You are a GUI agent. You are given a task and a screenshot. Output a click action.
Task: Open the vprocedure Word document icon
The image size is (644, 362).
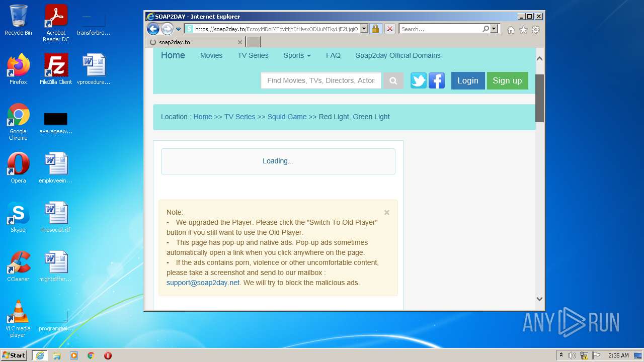click(94, 69)
